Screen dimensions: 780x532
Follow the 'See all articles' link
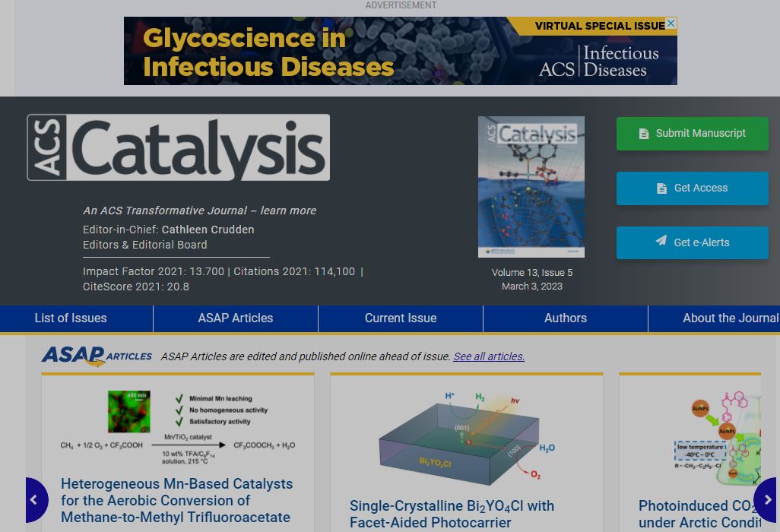point(489,356)
